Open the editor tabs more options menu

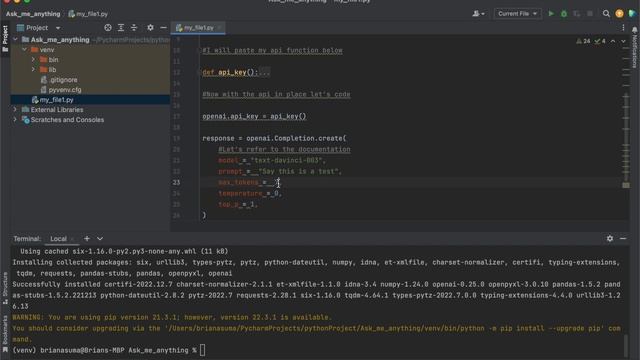[x=623, y=28]
